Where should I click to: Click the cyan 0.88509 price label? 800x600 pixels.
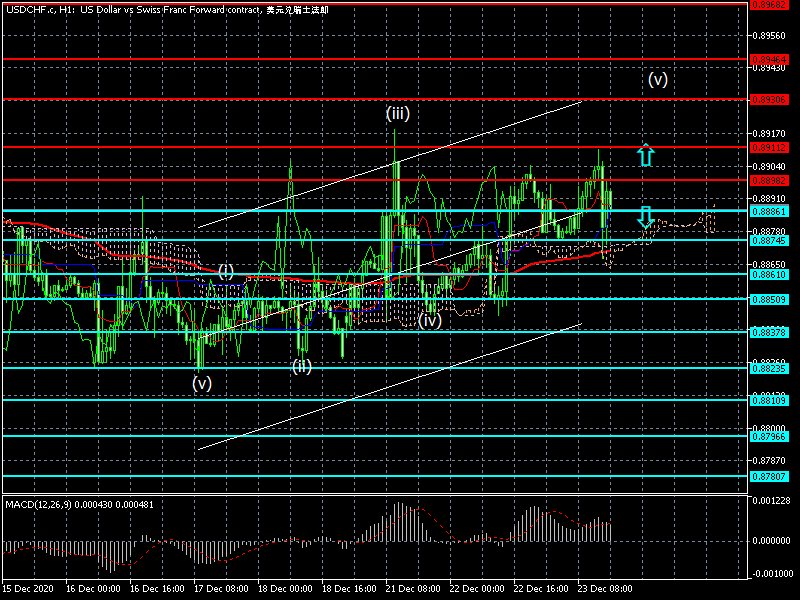[769, 299]
